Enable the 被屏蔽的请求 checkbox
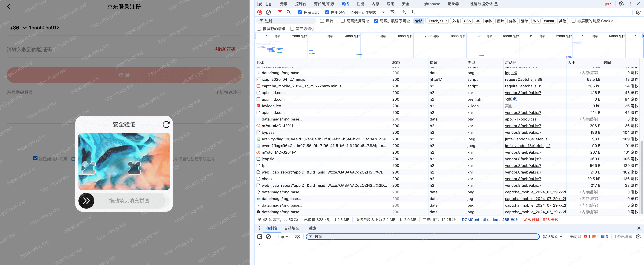 click(x=259, y=29)
